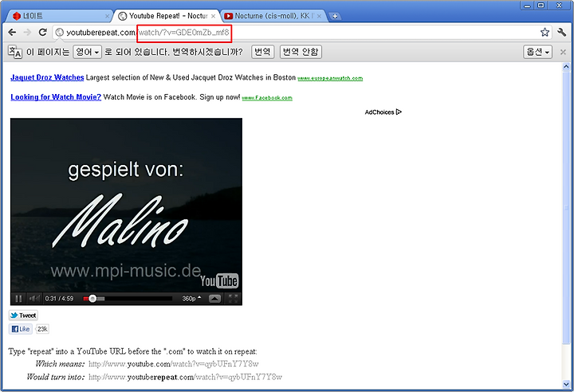Pause the video playback
Viewport: 574px width, 392px height.
coord(18,299)
